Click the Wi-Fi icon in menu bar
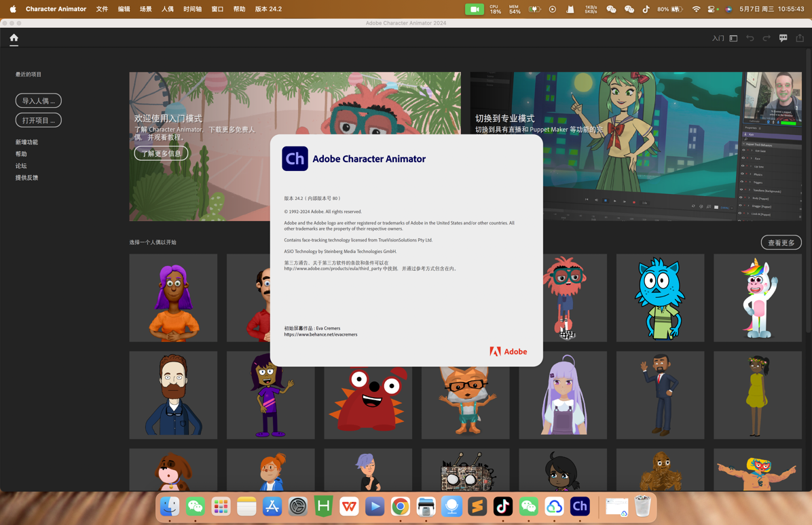This screenshot has height=525, width=812. pos(697,9)
